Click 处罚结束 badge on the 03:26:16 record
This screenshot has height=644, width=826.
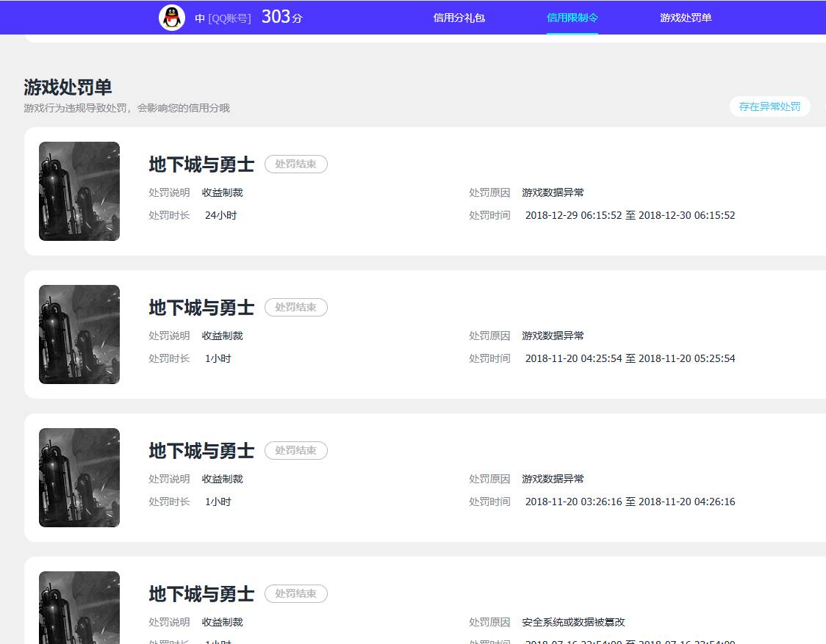coord(295,451)
